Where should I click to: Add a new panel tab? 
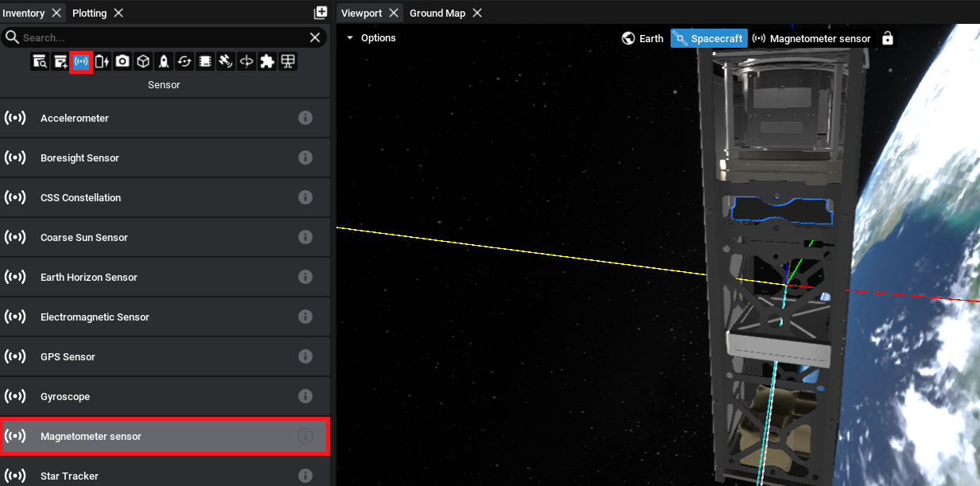(321, 13)
